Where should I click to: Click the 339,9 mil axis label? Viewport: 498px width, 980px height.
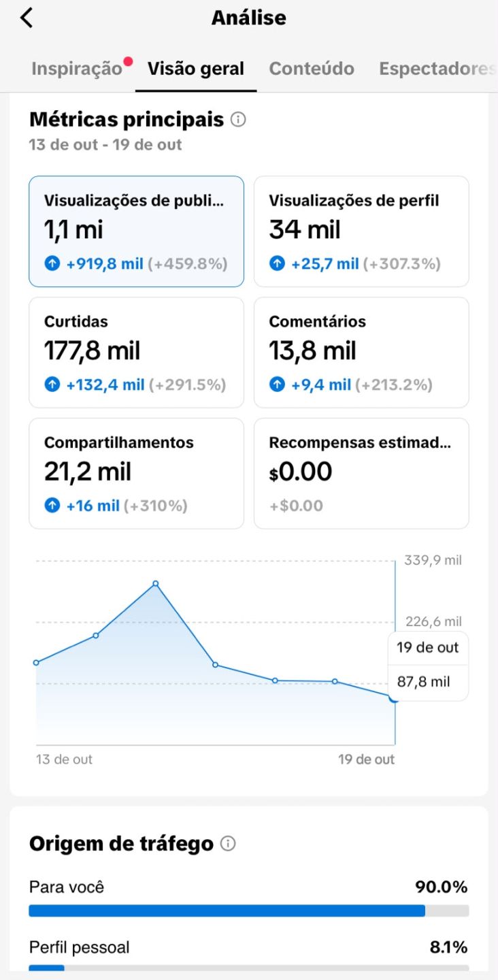pyautogui.click(x=433, y=560)
